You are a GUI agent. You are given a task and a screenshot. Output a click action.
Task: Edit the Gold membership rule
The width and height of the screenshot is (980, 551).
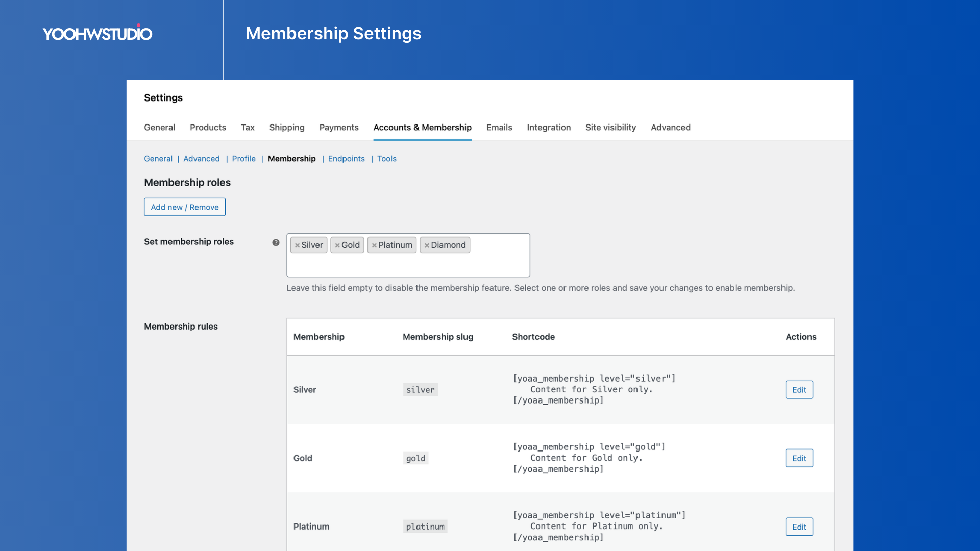point(799,458)
